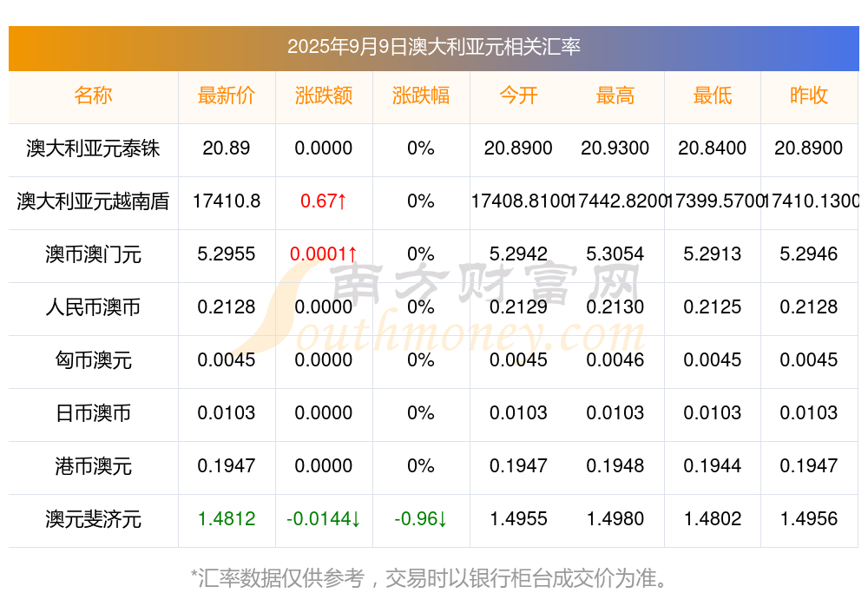Select the 涨跌额 column header
The width and height of the screenshot is (868, 606).
(x=324, y=96)
